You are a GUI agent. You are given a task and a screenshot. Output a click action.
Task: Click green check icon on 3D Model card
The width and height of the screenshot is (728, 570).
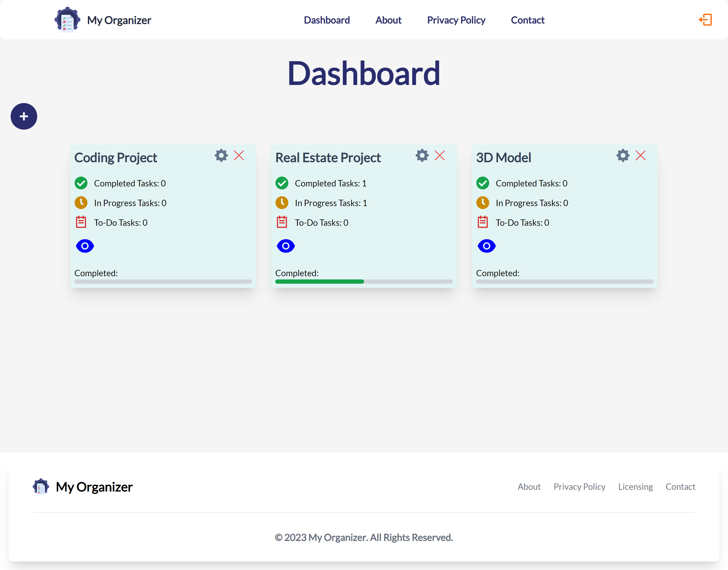point(483,183)
